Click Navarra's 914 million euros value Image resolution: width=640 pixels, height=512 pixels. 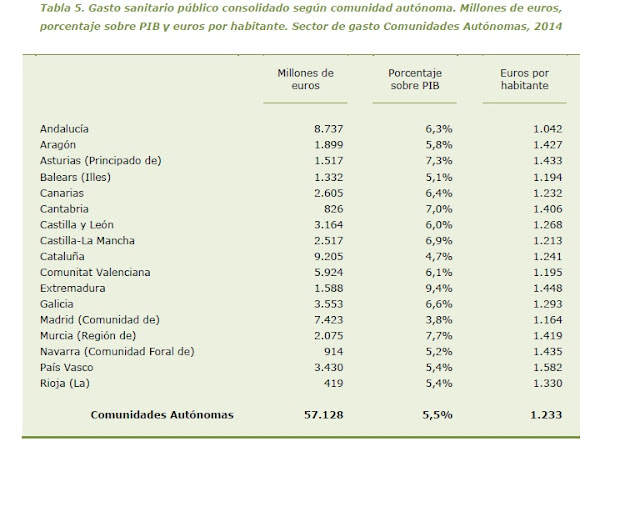(333, 352)
